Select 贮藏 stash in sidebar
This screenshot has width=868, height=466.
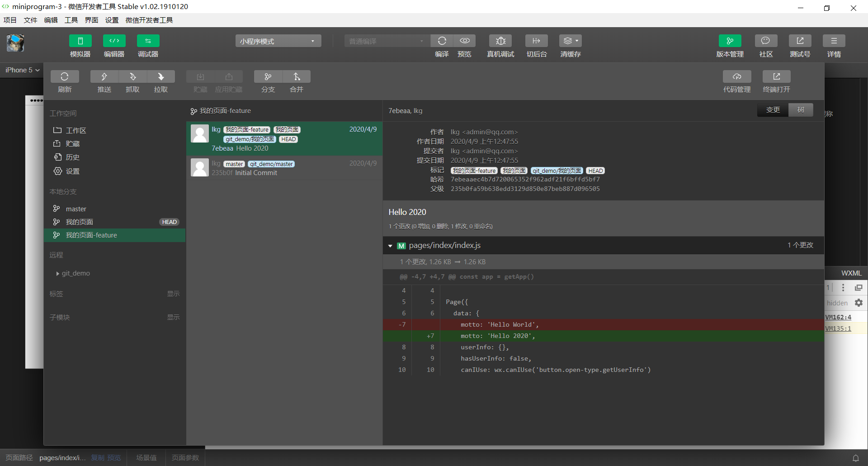coord(115,143)
